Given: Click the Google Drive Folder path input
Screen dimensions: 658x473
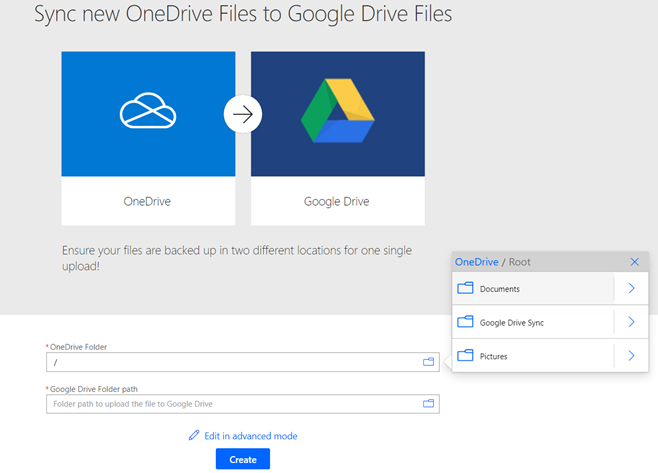Looking at the screenshot, I should click(x=232, y=404).
